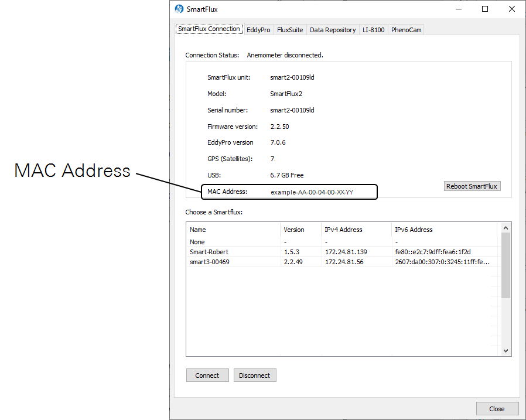This screenshot has width=526, height=420.
Task: Click the IPv4 address 172.24.81.139
Action: point(346,252)
